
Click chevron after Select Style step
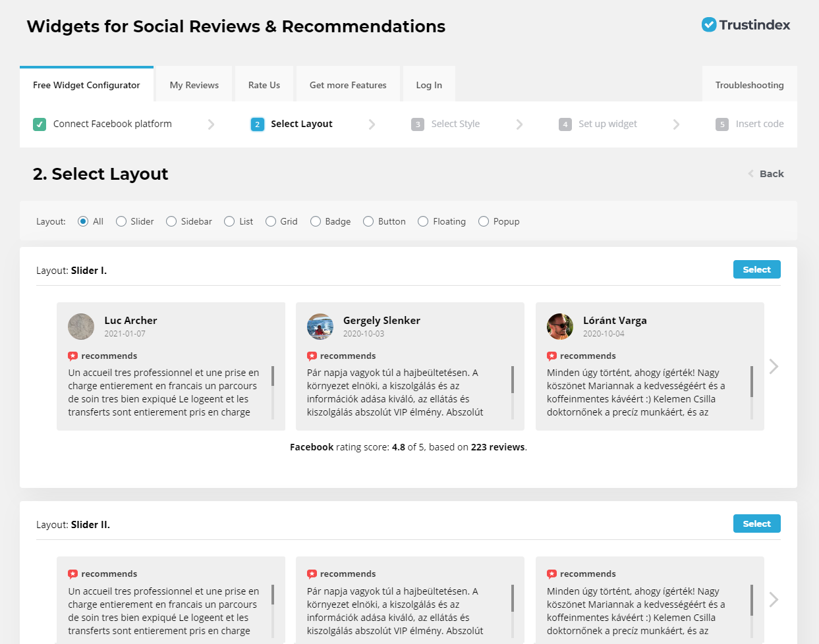519,124
